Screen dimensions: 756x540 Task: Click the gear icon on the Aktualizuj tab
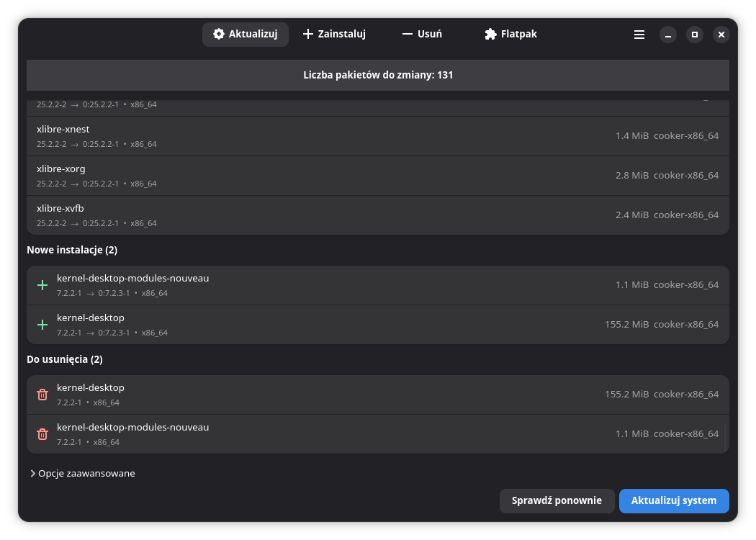219,34
